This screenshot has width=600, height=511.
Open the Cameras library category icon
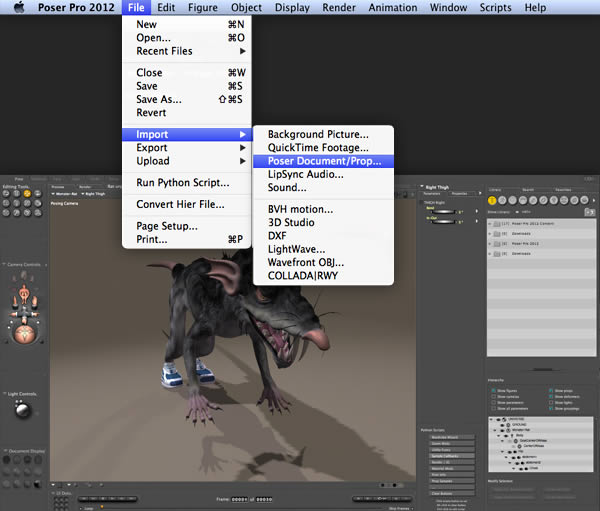click(x=564, y=200)
